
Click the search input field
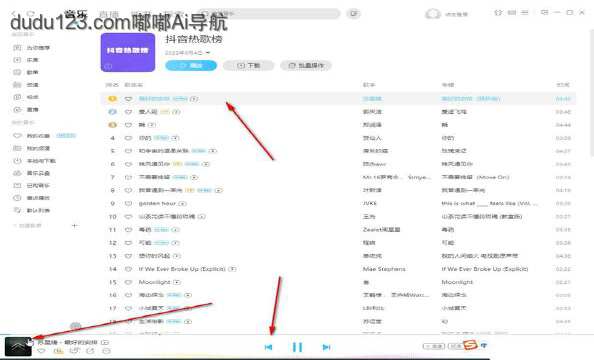point(269,14)
